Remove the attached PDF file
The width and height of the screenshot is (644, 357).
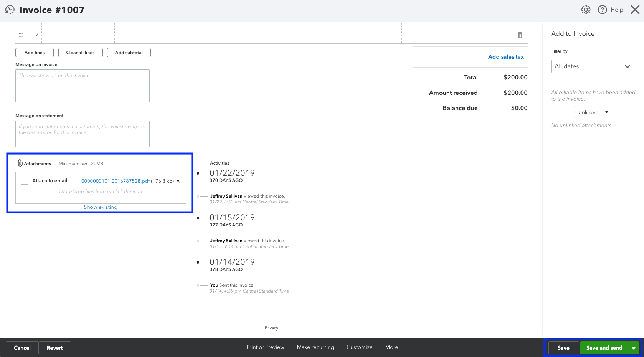point(178,181)
